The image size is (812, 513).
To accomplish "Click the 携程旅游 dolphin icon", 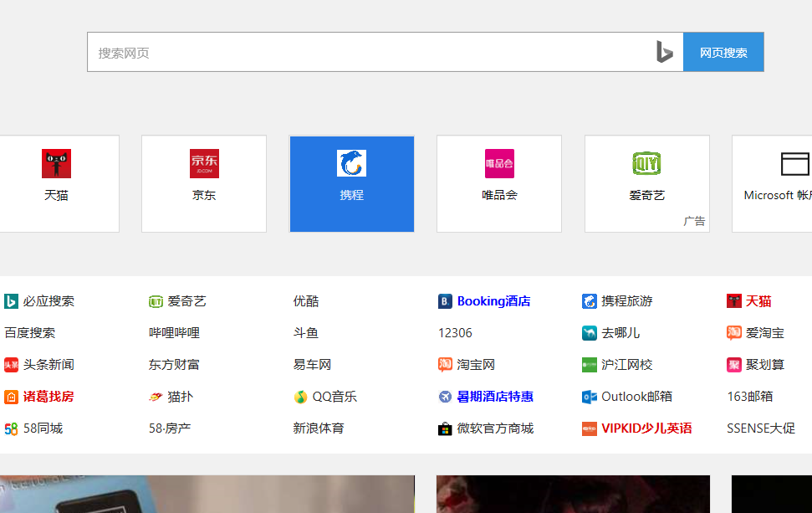I will 590,301.
